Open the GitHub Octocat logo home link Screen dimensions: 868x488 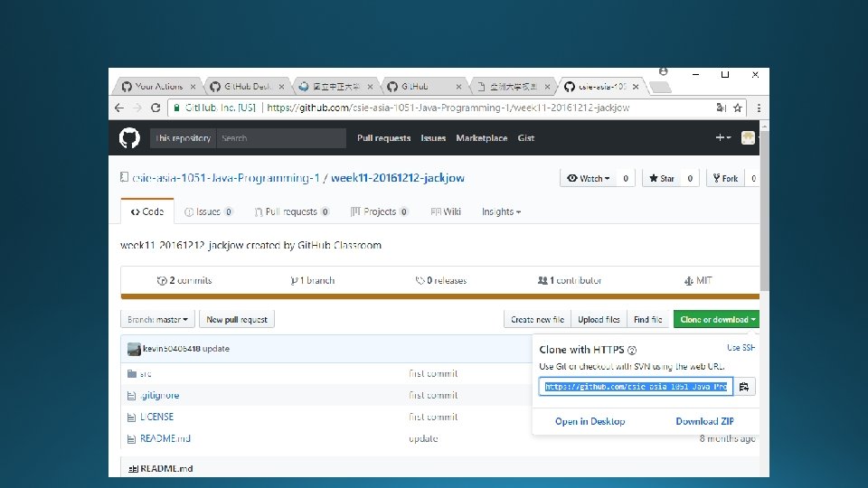pos(129,137)
